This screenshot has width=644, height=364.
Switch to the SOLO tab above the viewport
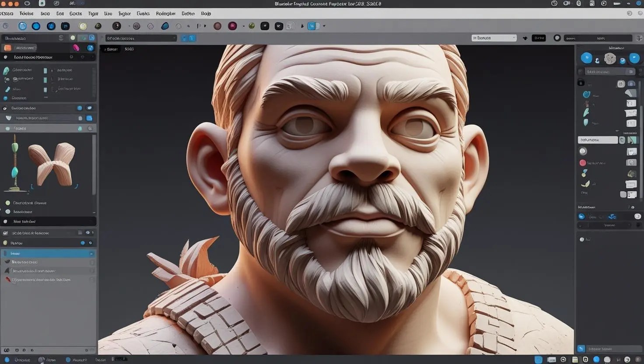(129, 49)
